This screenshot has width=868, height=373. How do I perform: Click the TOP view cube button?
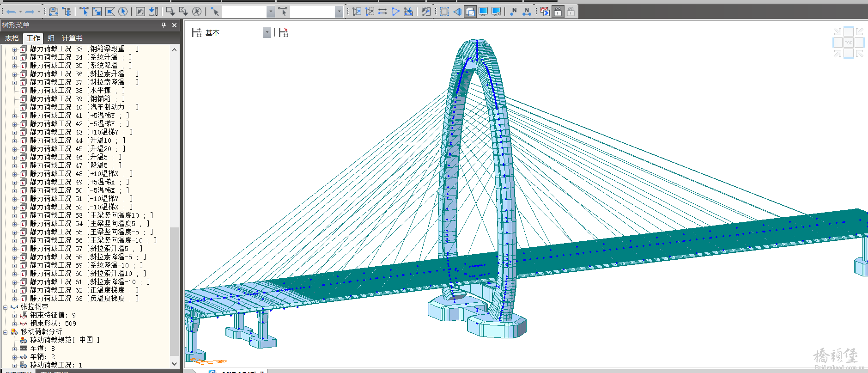(x=849, y=43)
